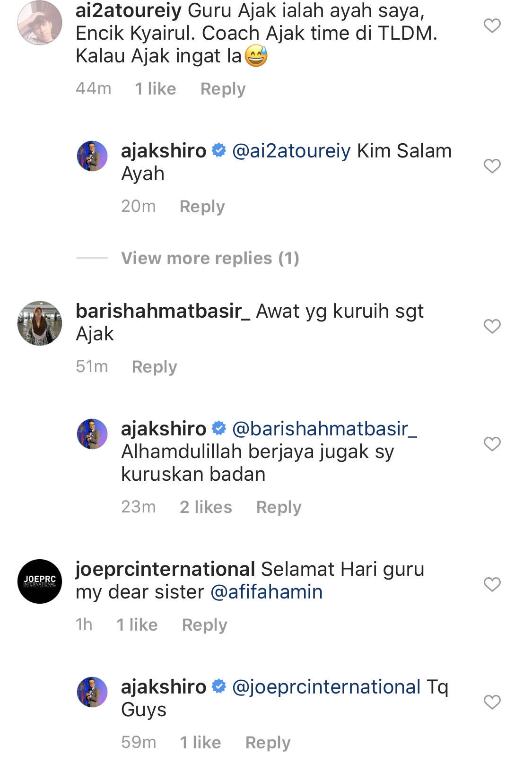
Task: Reply to ai2atoureiy's comment
Action: pos(223,89)
